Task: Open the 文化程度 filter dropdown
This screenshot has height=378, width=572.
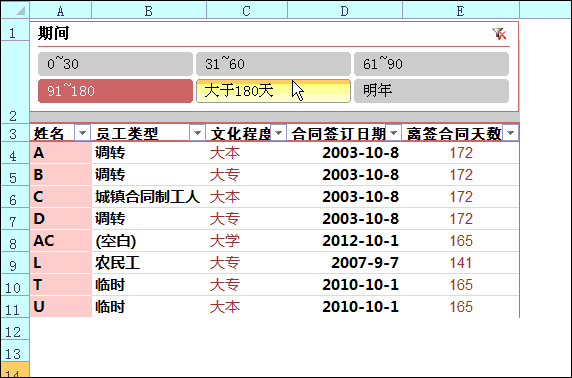Action: (x=278, y=133)
